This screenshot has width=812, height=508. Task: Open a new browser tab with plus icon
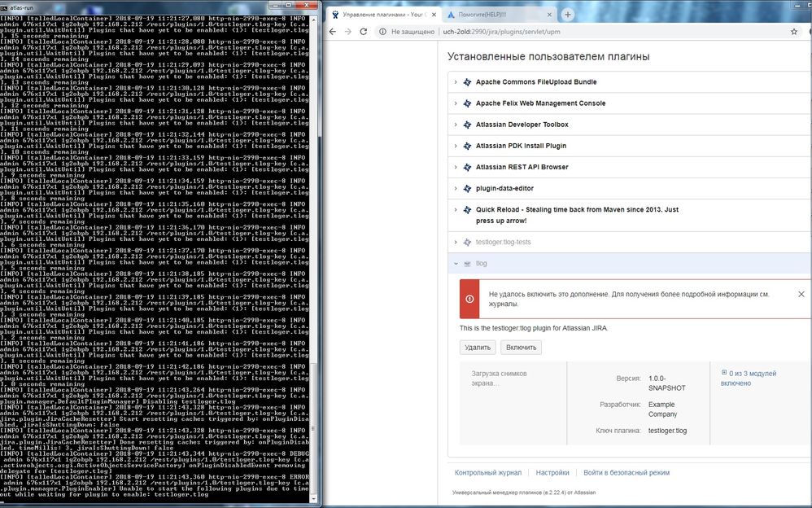(568, 15)
